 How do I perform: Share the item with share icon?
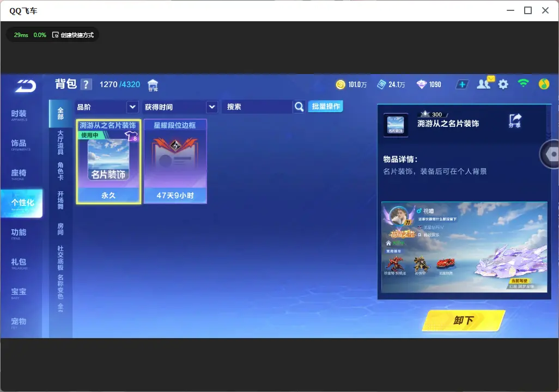[515, 121]
